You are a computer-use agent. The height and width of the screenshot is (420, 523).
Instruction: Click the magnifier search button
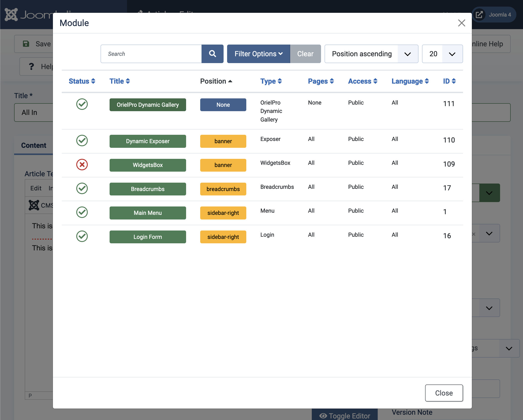pos(212,54)
